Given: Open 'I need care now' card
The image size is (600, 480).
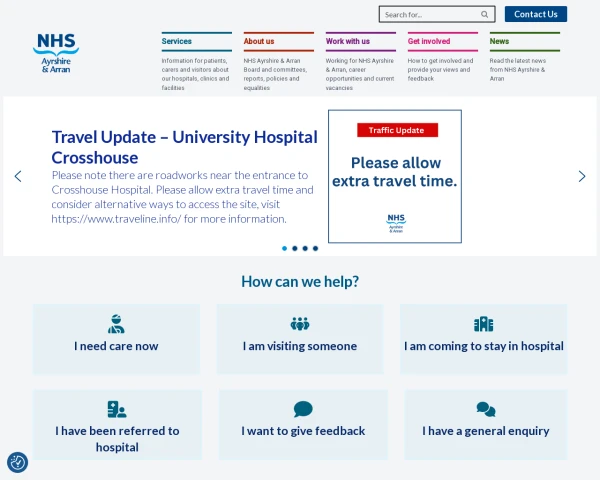Looking at the screenshot, I should coord(116,339).
